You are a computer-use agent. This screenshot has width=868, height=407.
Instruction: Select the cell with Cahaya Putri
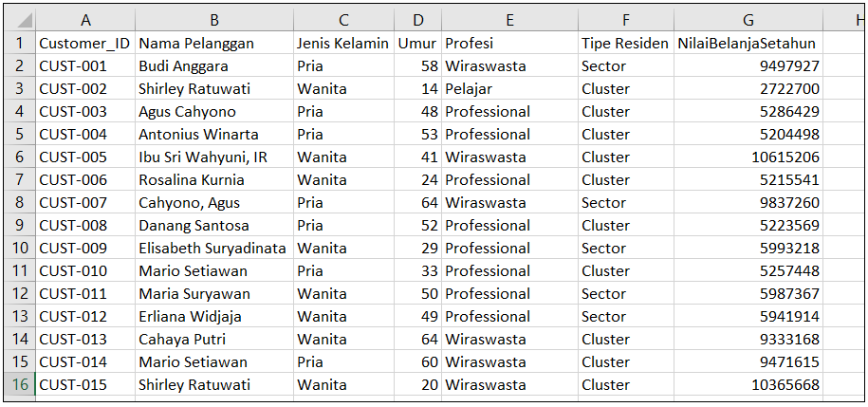(213, 339)
